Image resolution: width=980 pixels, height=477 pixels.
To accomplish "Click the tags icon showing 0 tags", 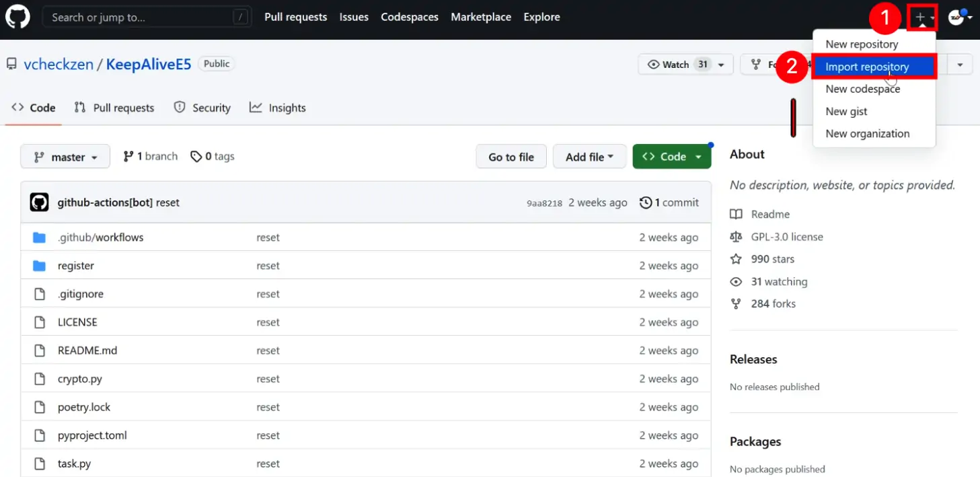I will [x=196, y=157].
